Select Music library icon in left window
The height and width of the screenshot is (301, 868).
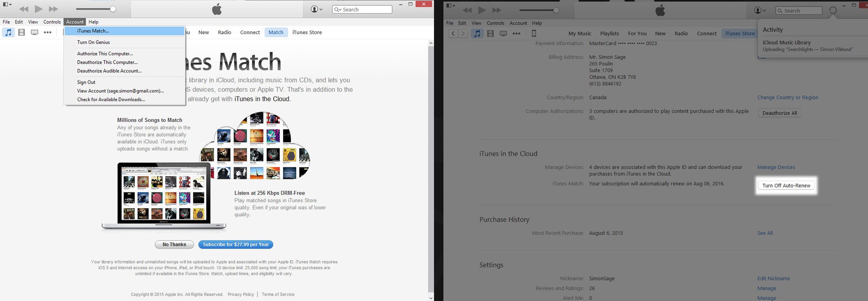point(8,32)
